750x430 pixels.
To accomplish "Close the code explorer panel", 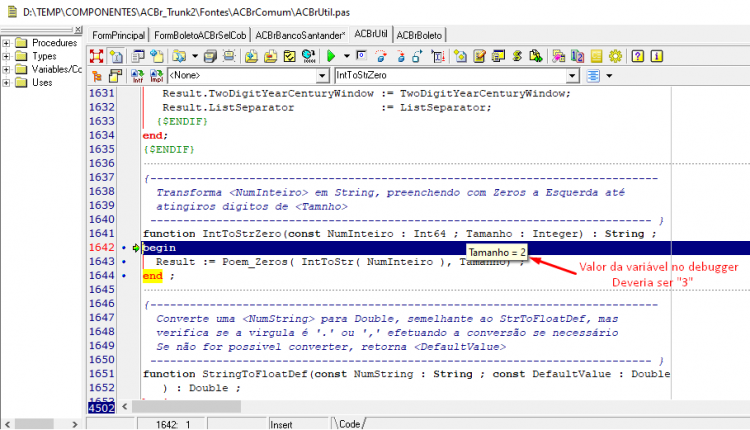I will (x=78, y=30).
